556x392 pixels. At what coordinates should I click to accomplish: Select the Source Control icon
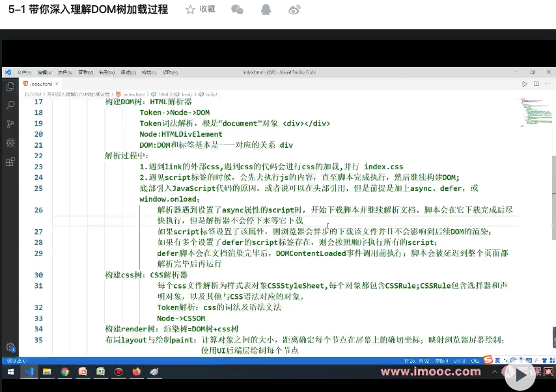point(10,124)
